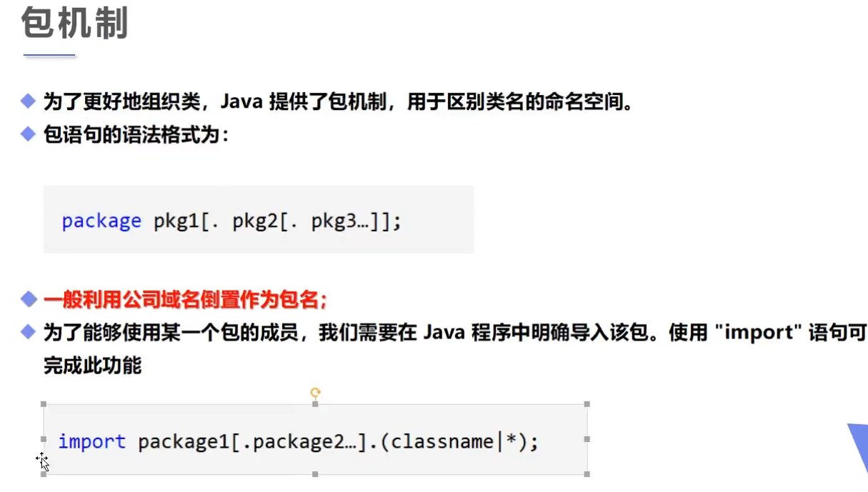Click the top-middle handle below the rotation icon
This screenshot has height=492, width=868.
315,404
